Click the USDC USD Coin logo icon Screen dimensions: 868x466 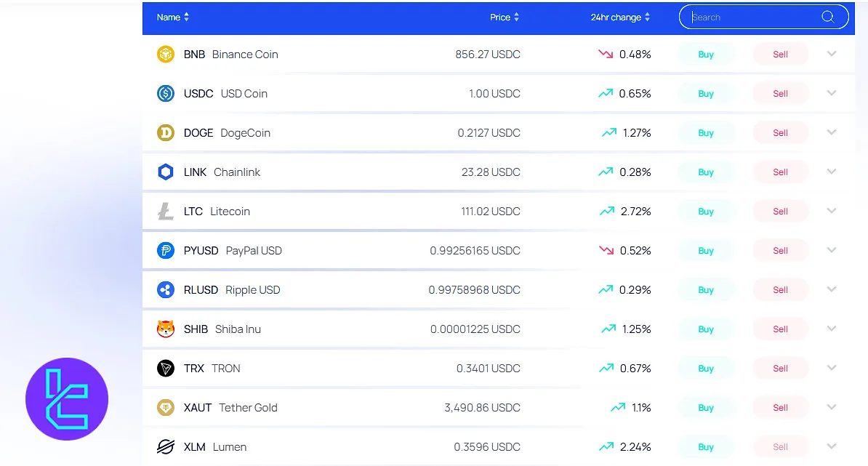[166, 94]
